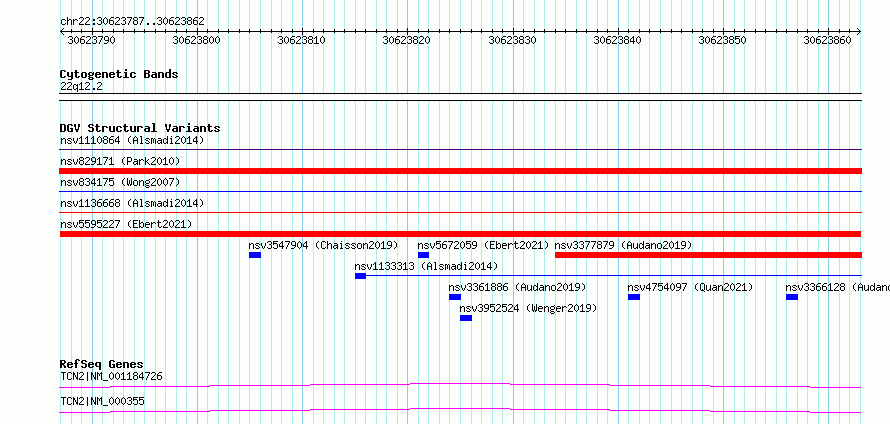
Task: Click the chr22:30623787..30623862 region label
Action: [x=132, y=22]
